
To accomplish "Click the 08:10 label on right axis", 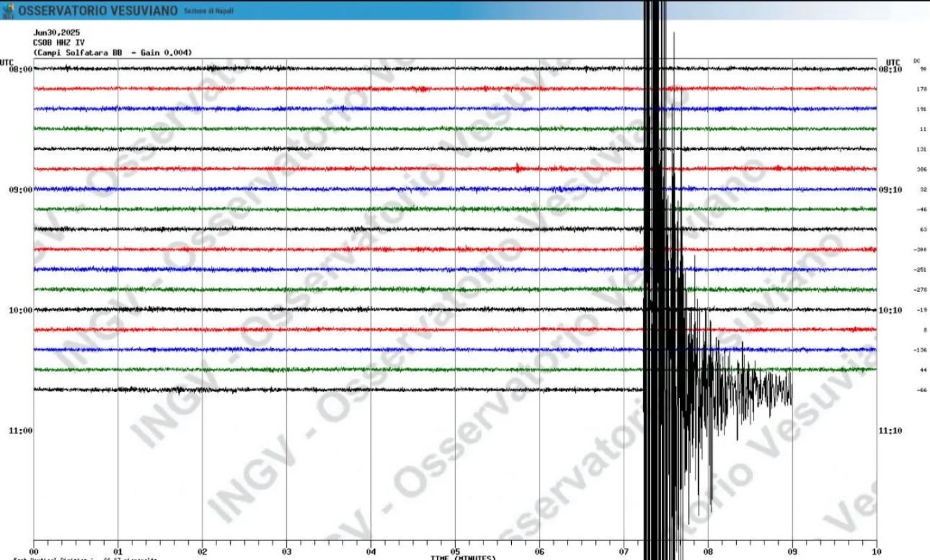I will click(890, 69).
